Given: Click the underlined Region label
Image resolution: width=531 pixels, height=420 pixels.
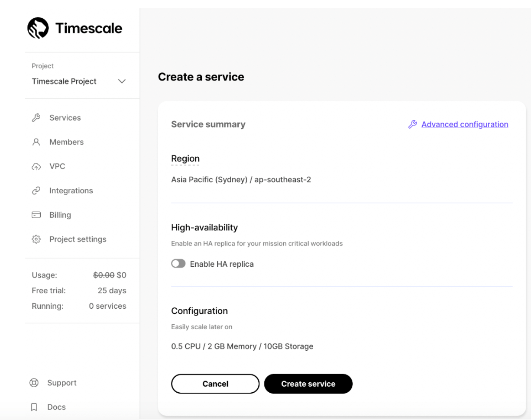Looking at the screenshot, I should [x=185, y=159].
